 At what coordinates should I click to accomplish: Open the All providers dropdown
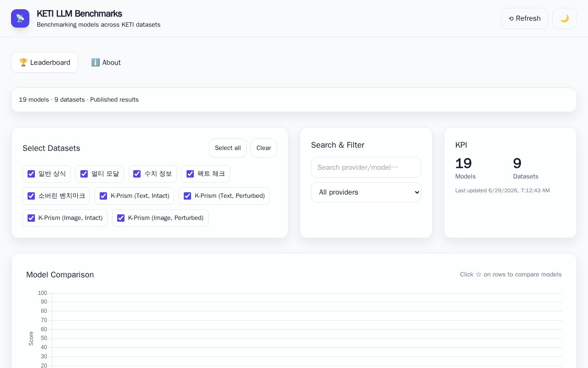(366, 192)
